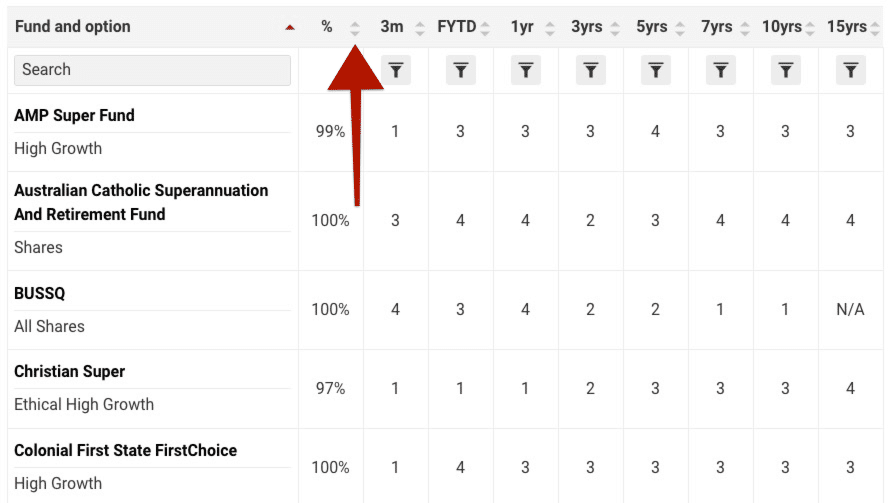892x503 pixels.
Task: Toggle sort arrows on FYTD column
Action: (x=485, y=28)
